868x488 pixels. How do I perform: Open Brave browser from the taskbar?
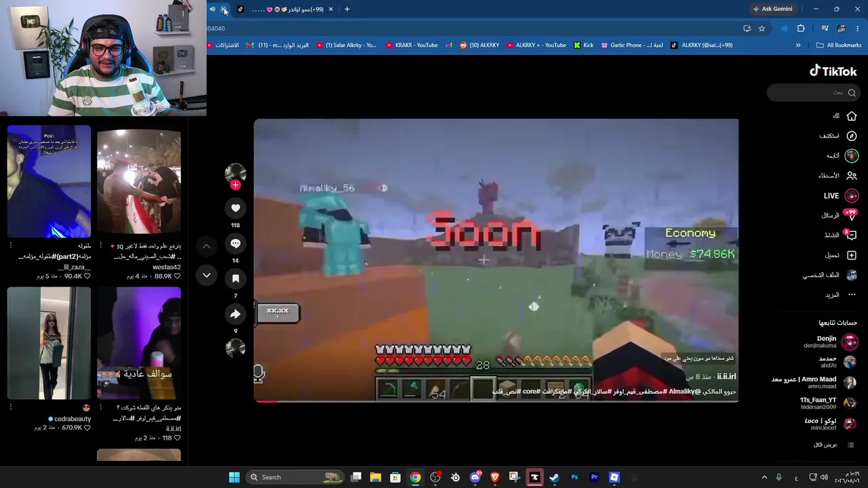click(x=495, y=477)
